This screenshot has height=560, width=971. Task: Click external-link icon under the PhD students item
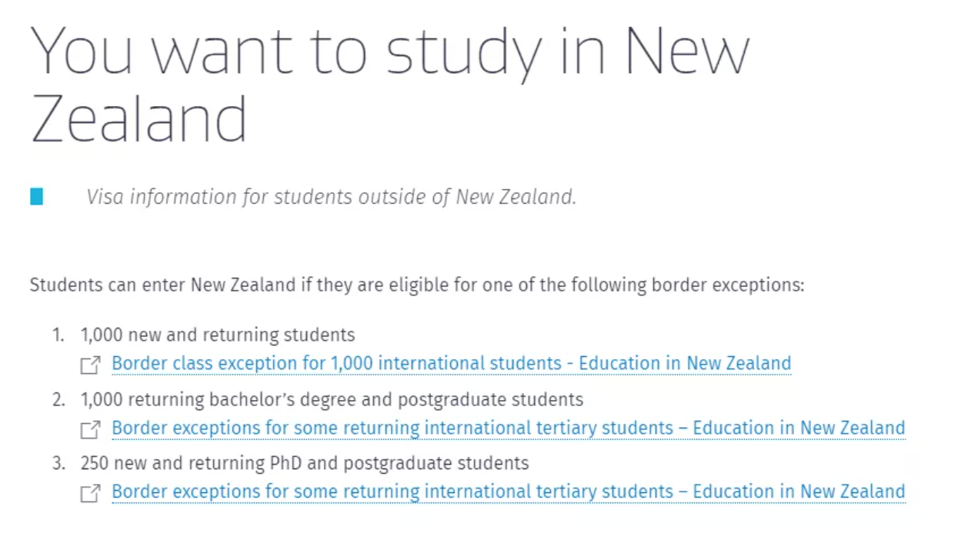[x=90, y=493]
